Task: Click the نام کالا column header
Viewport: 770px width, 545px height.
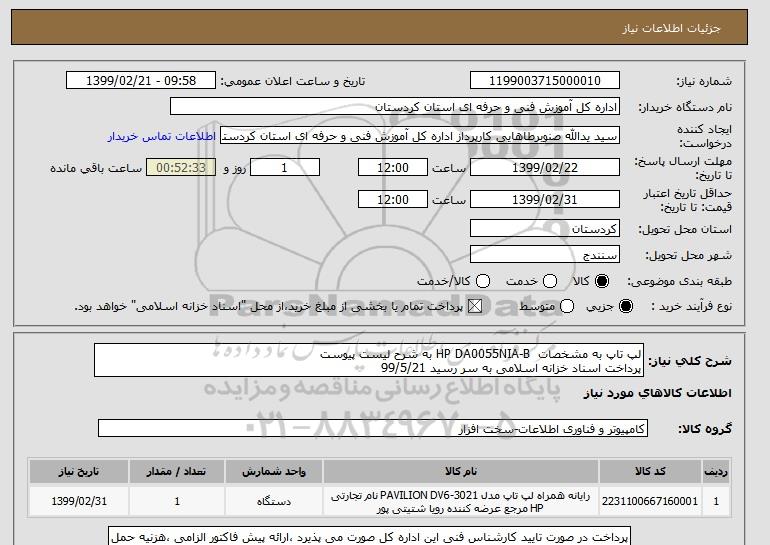Action: pyautogui.click(x=461, y=471)
